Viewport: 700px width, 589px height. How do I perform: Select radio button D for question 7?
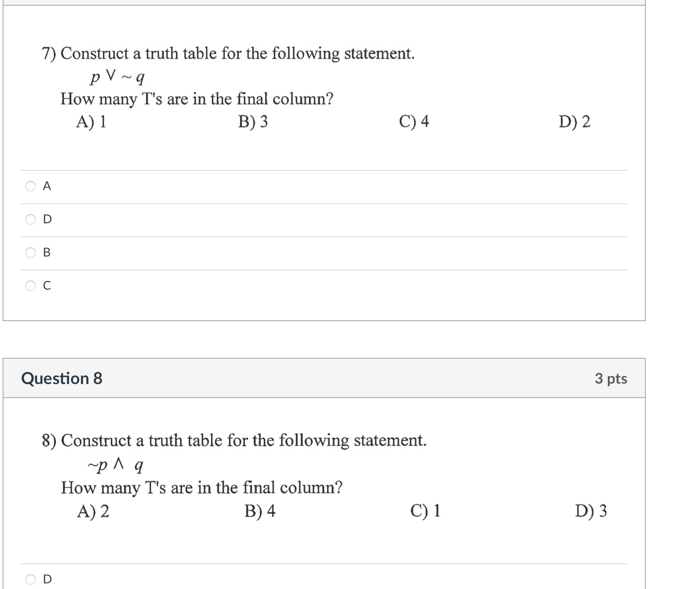pos(30,220)
